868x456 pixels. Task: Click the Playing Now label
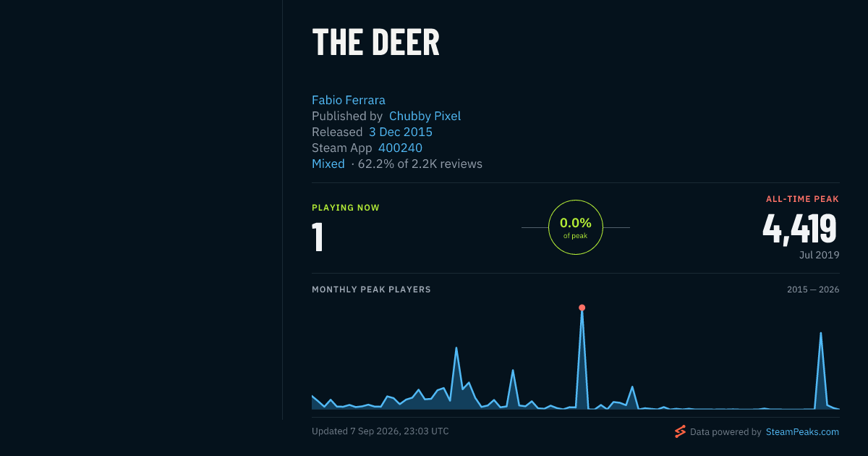coord(346,208)
